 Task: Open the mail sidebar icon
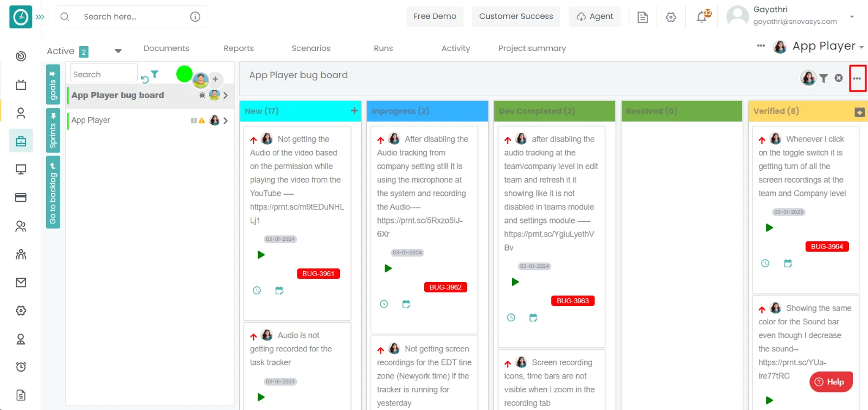pyautogui.click(x=21, y=283)
